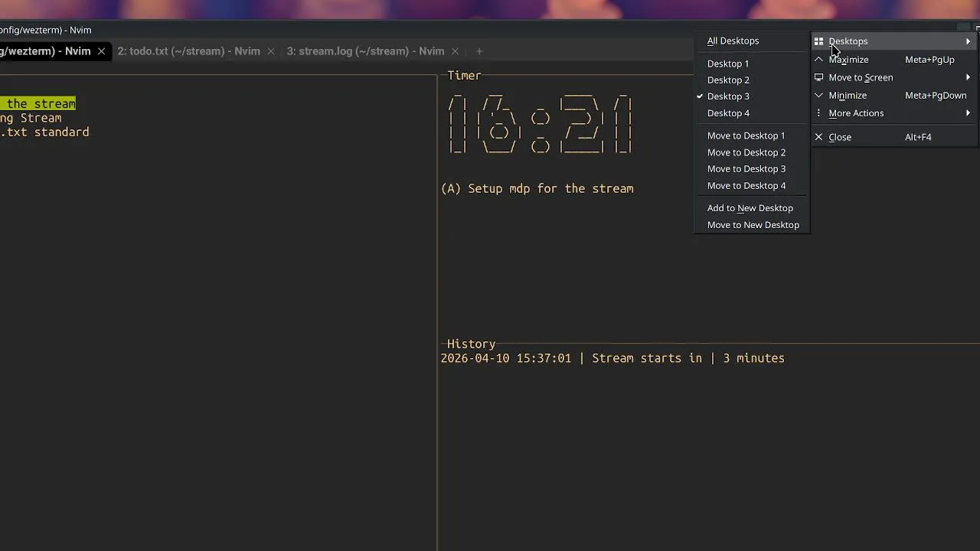
Task: Choose Move to Desktop 1
Action: click(751, 135)
